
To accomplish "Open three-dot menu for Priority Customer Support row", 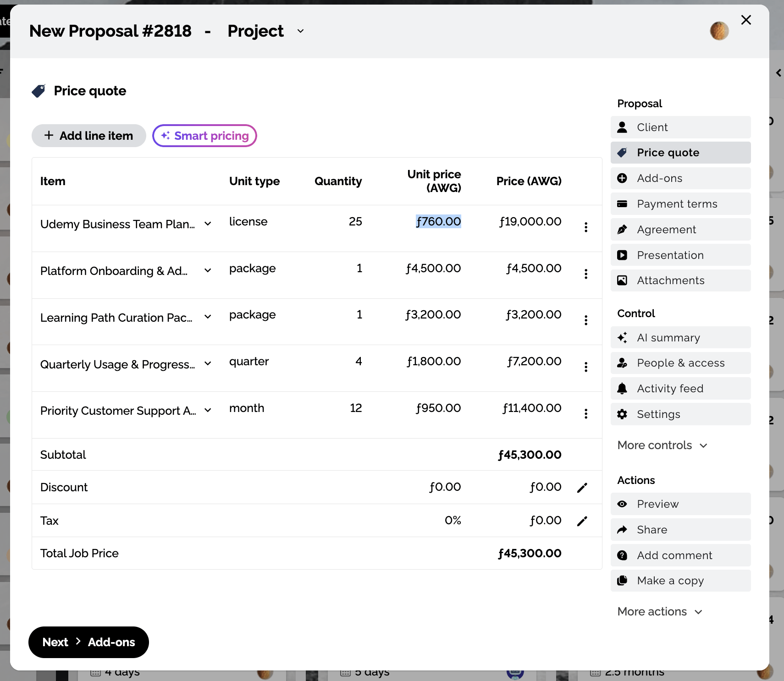I will [585, 414].
